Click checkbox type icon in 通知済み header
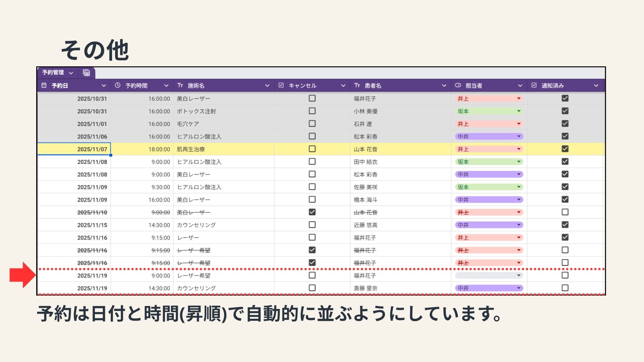644x362 pixels. pos(534,85)
